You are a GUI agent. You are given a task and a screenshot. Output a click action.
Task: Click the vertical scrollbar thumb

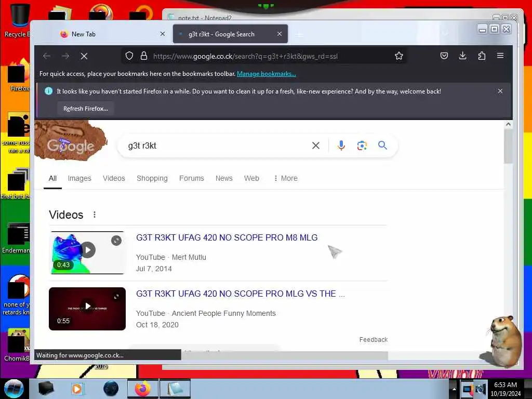pyautogui.click(x=508, y=146)
